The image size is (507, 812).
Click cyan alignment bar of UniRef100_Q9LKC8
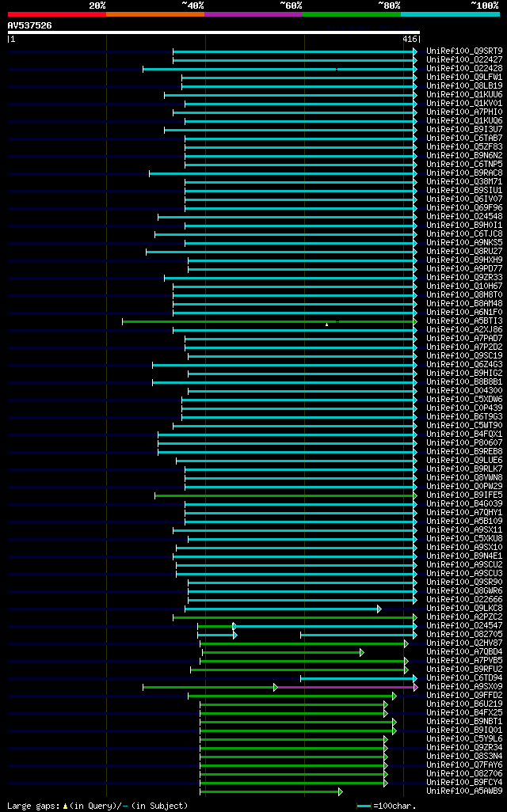click(283, 609)
